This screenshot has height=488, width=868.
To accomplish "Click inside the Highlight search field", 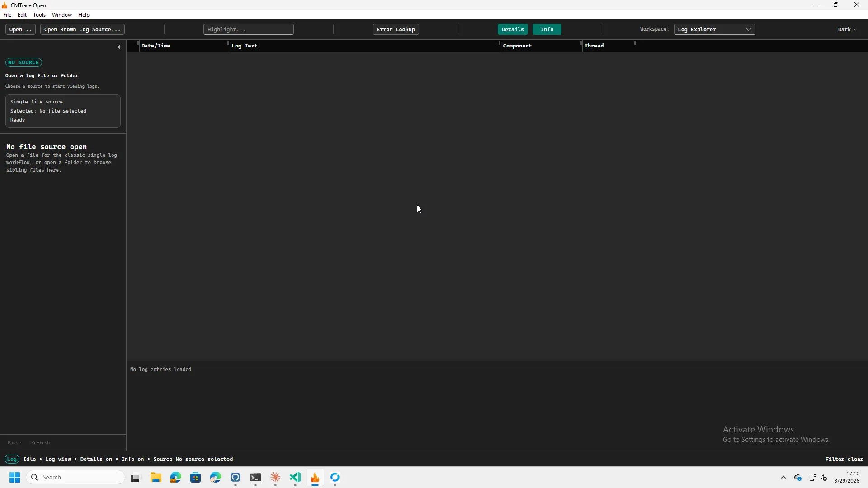I will click(x=248, y=29).
